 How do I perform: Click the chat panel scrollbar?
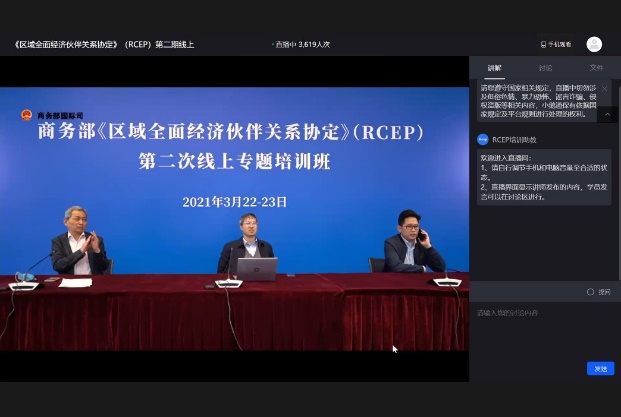click(619, 182)
